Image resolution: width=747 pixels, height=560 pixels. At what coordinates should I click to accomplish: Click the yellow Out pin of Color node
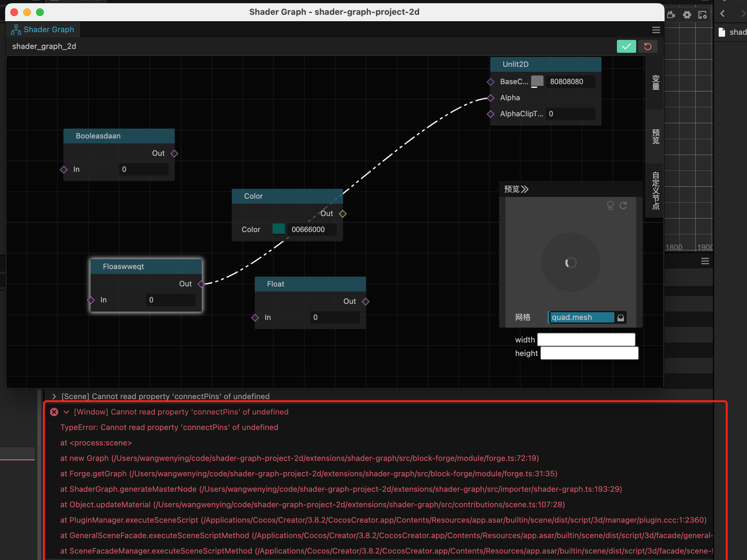(343, 214)
